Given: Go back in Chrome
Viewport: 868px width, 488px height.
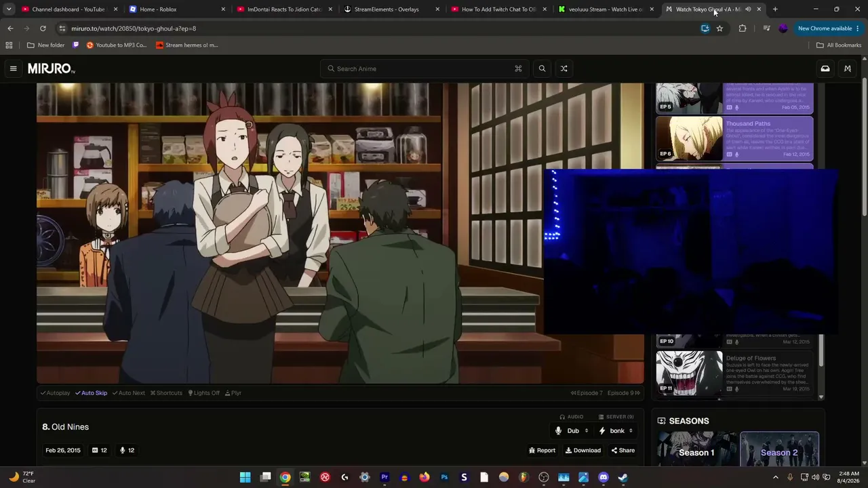Looking at the screenshot, I should 10,28.
